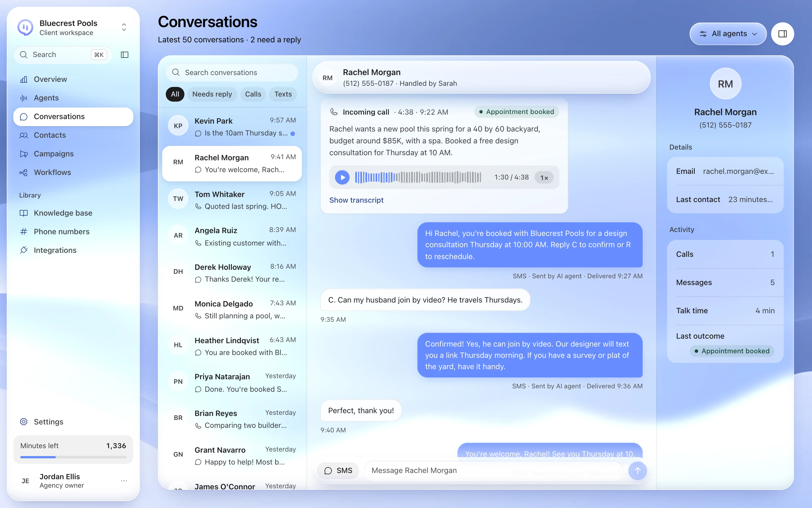Click the husband join by video message
This screenshot has height=508, width=812.
click(425, 300)
